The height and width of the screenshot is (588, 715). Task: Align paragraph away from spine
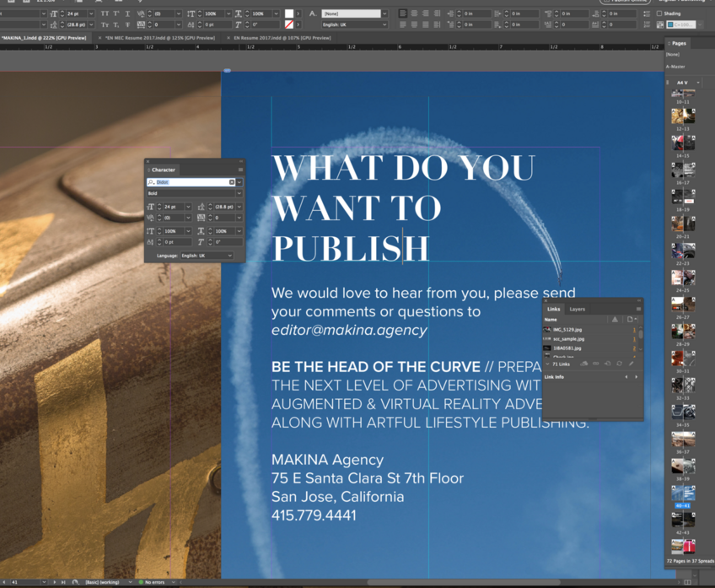[438, 24]
